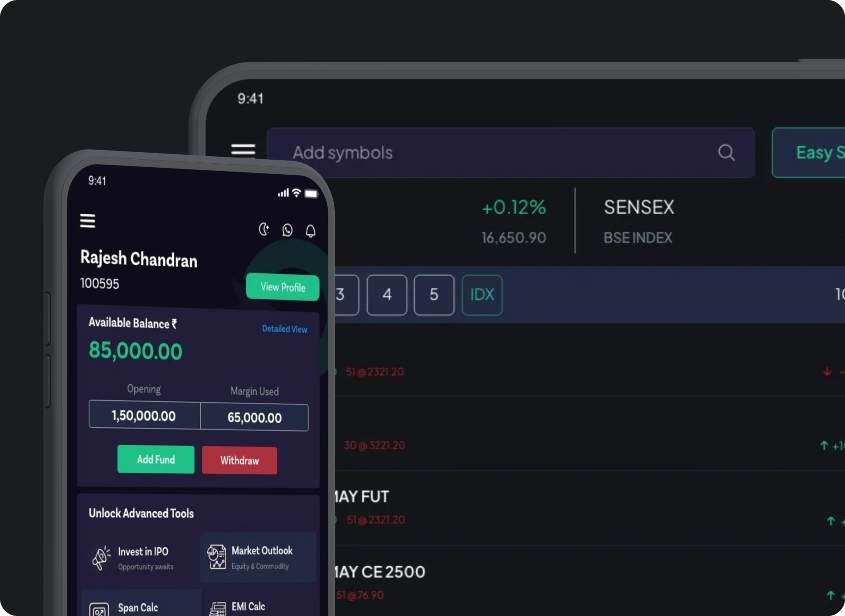The image size is (845, 616).
Task: Focus the Add symbols search field
Action: [511, 153]
